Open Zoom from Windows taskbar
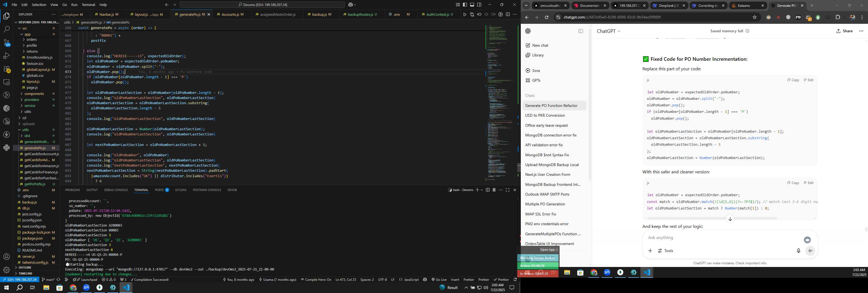Viewport: 868px width, 293px height. point(86,288)
